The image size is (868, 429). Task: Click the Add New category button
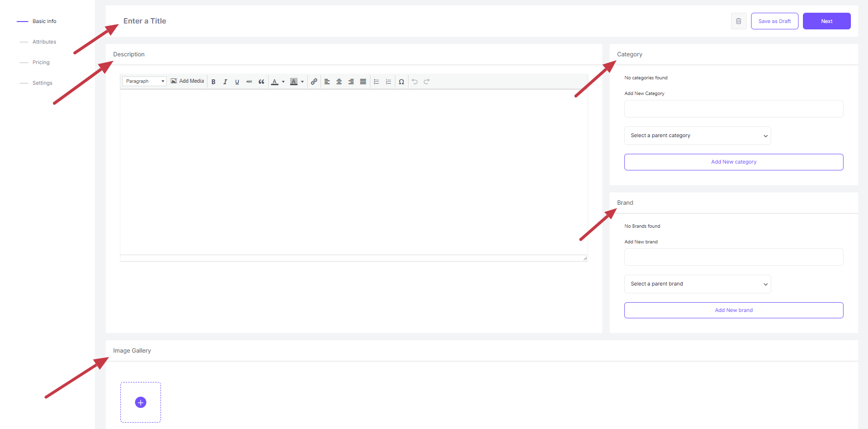click(x=733, y=162)
